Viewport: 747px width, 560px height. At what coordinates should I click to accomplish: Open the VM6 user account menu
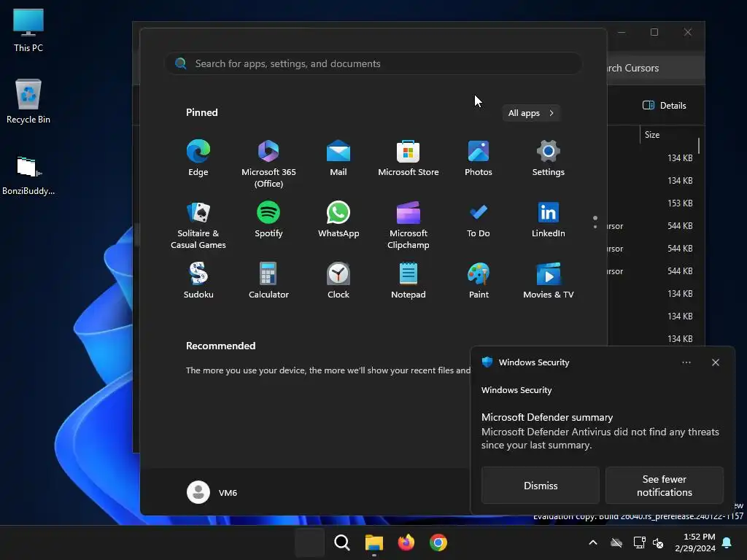[212, 492]
